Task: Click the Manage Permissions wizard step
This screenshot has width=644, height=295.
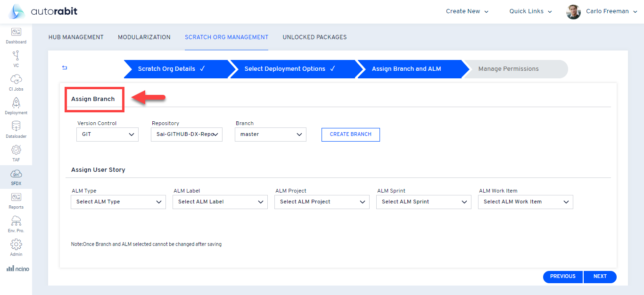Action: pos(508,69)
